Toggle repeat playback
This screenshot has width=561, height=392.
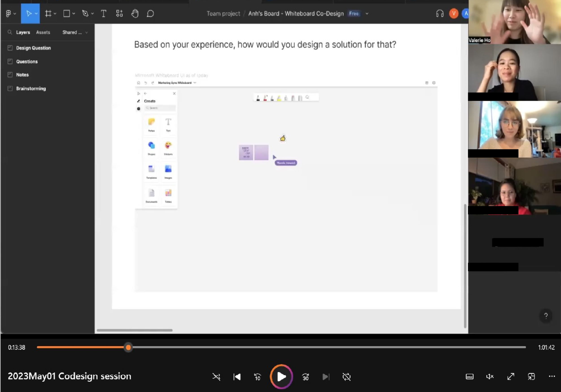click(x=346, y=377)
